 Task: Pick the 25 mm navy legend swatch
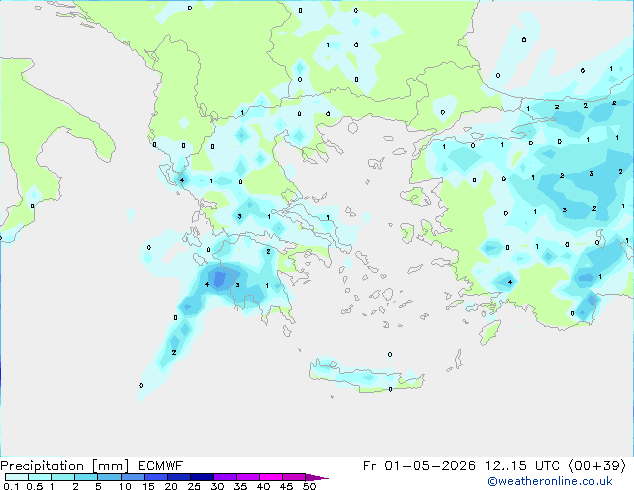202,477
